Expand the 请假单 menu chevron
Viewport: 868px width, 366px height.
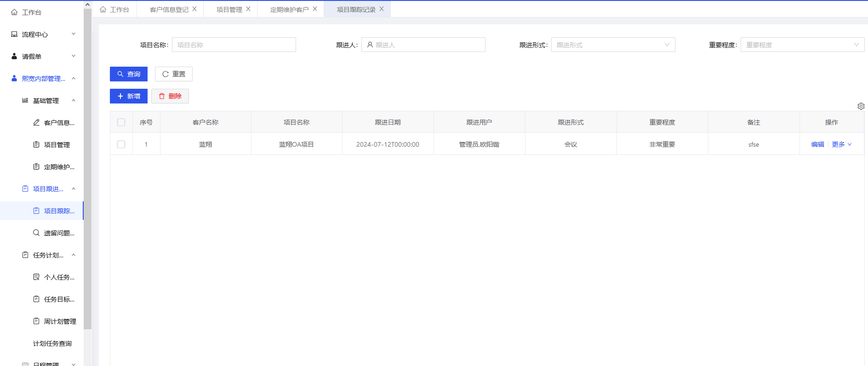point(74,56)
